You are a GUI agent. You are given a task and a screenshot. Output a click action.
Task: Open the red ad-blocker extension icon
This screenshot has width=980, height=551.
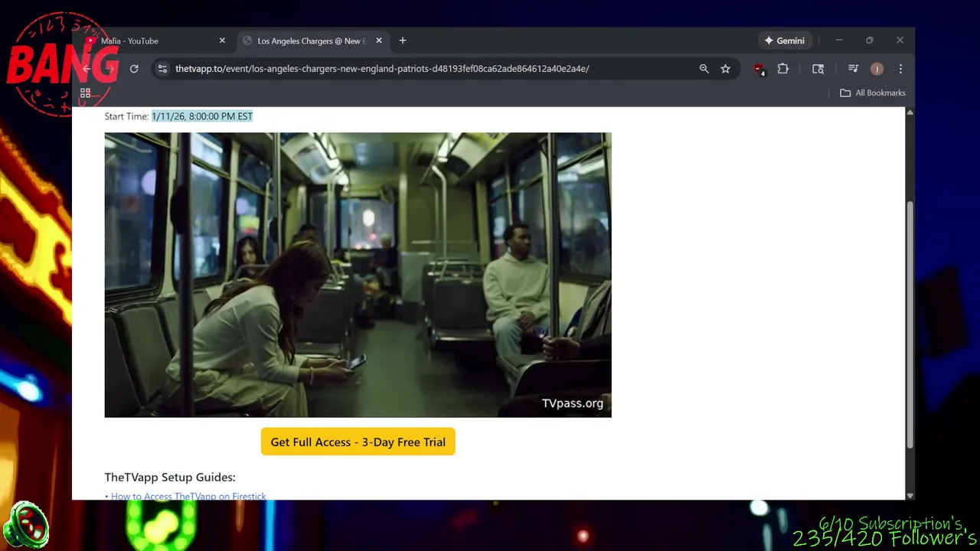tap(759, 69)
